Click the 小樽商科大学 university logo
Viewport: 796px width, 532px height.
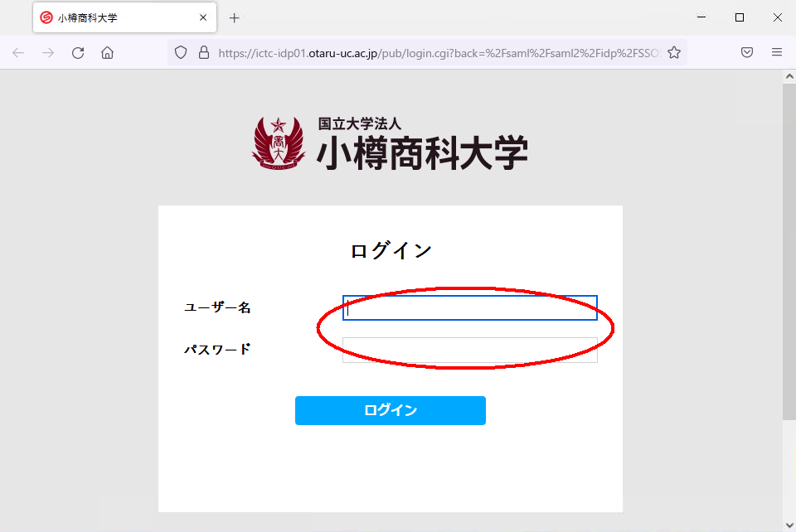(x=390, y=144)
